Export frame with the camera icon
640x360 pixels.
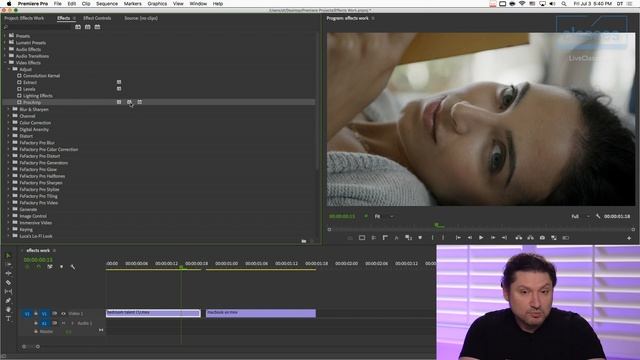[x=542, y=238]
